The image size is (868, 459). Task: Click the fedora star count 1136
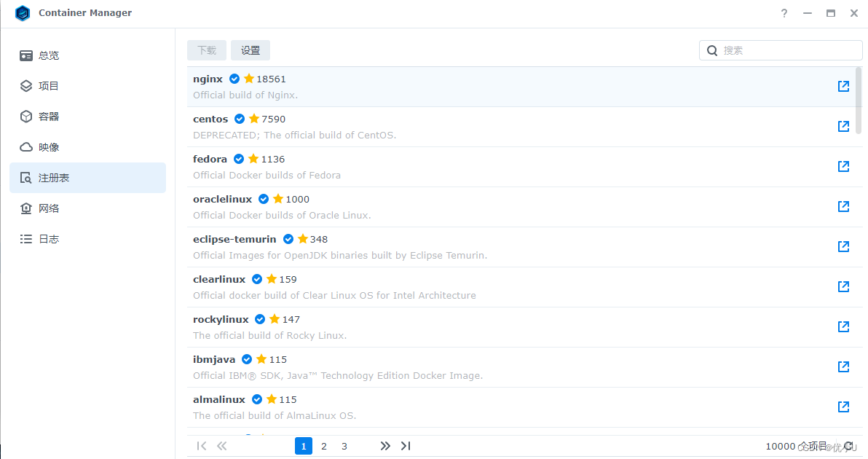click(x=273, y=159)
